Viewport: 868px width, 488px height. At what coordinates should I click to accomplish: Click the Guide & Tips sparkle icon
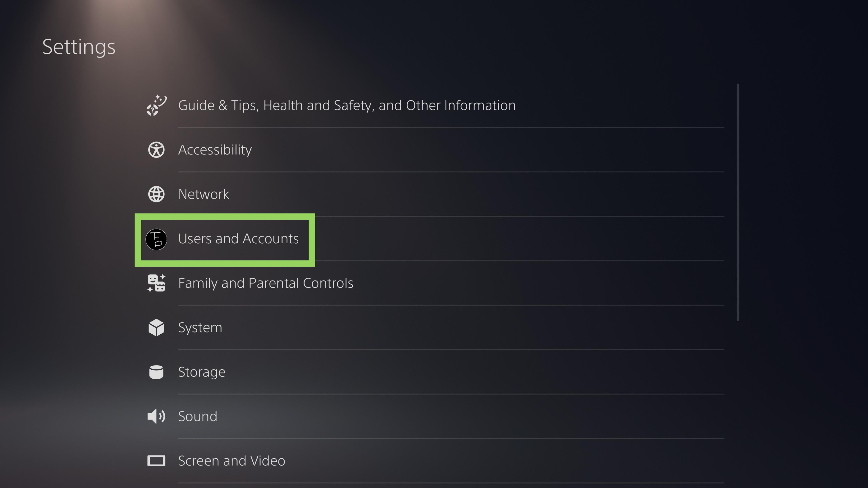[x=156, y=106]
